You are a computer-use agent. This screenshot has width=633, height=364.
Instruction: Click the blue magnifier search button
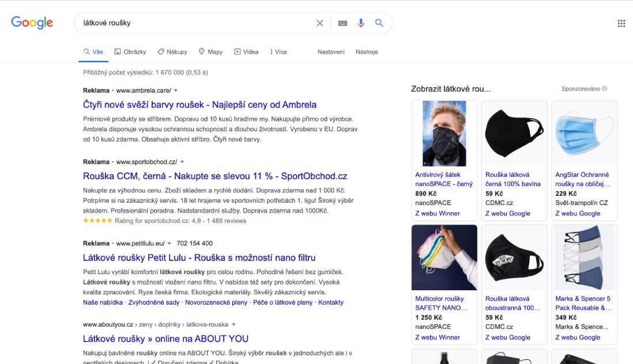(x=379, y=23)
